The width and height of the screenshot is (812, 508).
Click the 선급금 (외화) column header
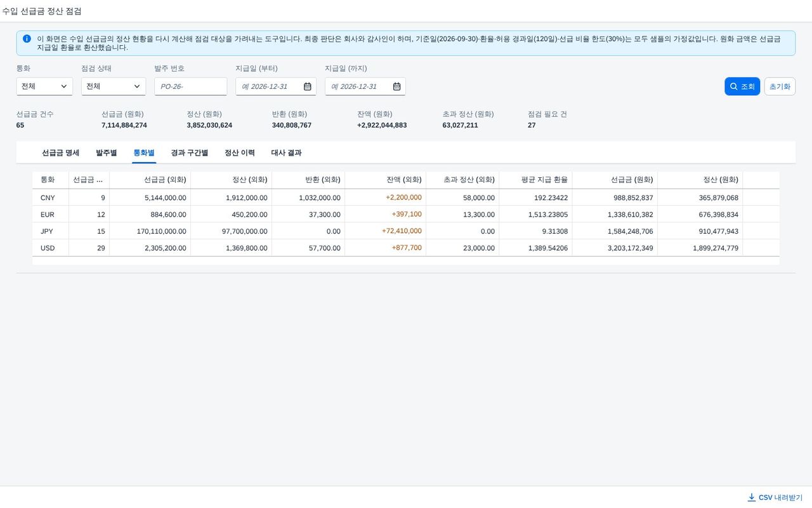(150, 180)
